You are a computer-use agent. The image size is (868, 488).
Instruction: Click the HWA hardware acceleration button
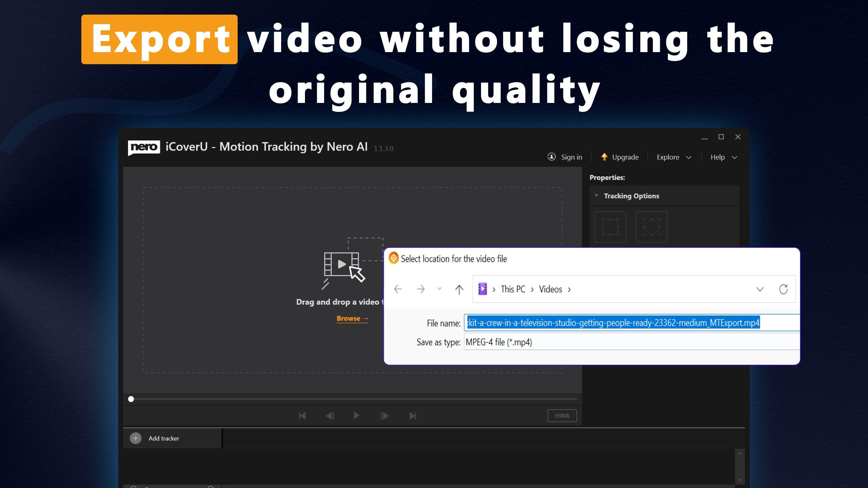[562, 415]
